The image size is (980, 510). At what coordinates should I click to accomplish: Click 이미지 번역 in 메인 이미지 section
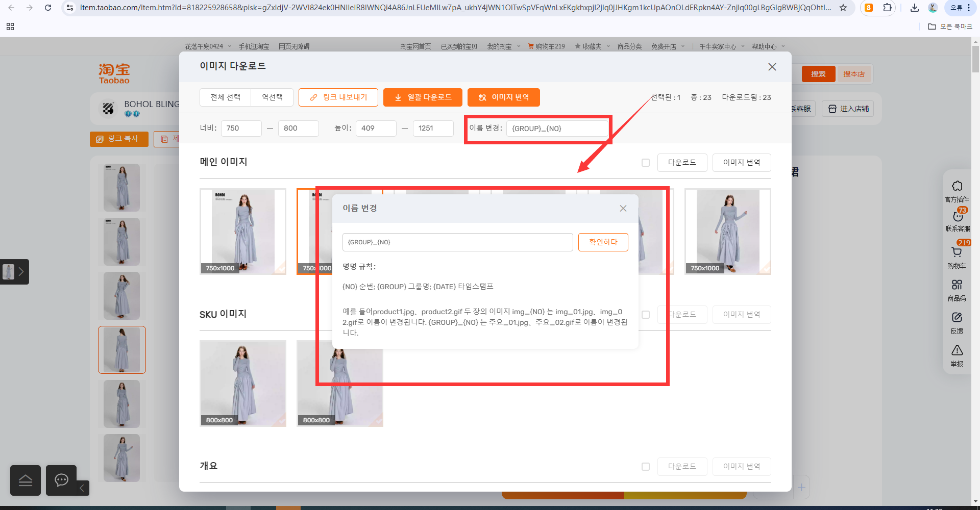(742, 163)
